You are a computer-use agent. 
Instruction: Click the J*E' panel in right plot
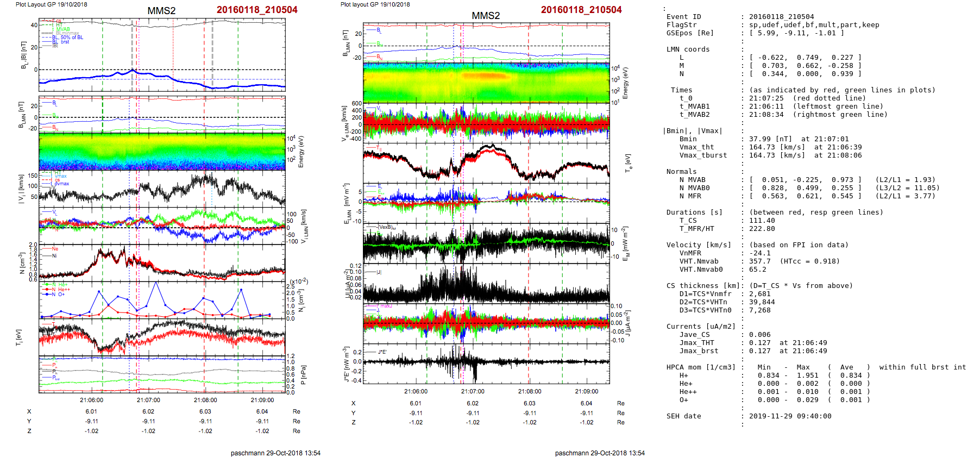486,362
